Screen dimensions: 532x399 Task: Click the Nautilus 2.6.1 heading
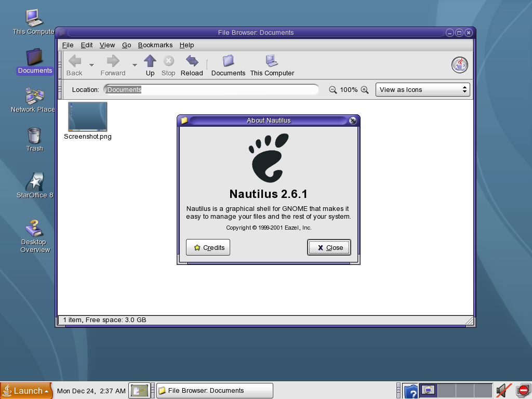coord(269,194)
